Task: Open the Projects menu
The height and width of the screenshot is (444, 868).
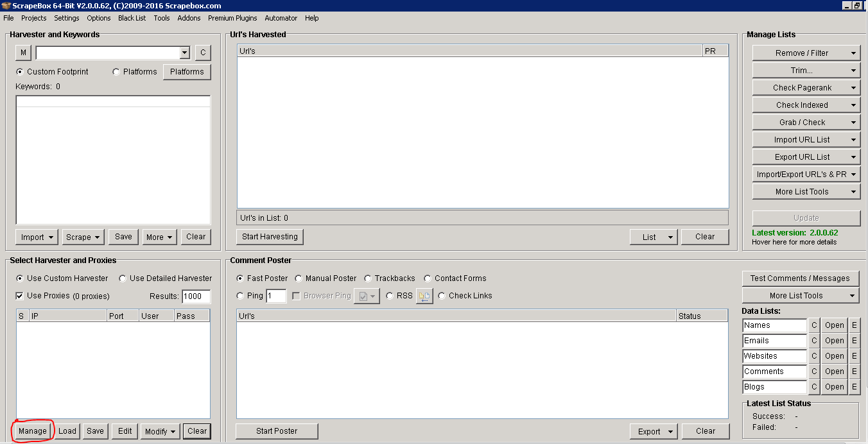Action: pos(34,18)
